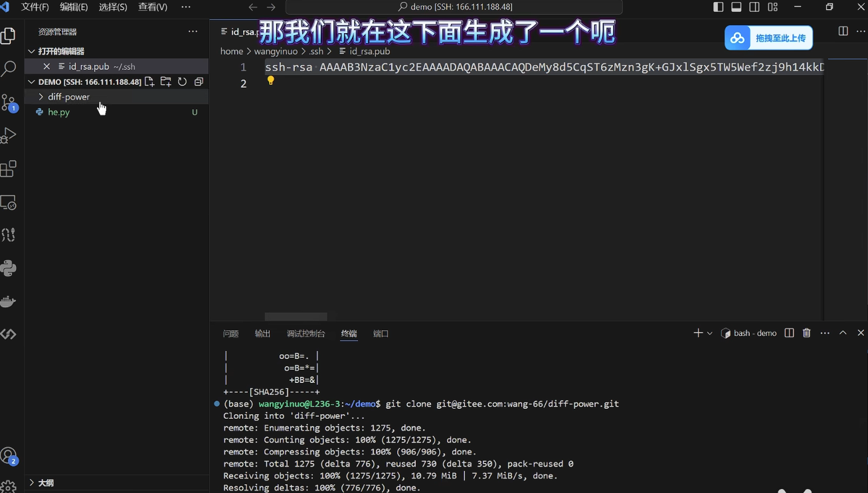Image resolution: width=868 pixels, height=493 pixels.
Task: Split the terminal panel
Action: [789, 333]
